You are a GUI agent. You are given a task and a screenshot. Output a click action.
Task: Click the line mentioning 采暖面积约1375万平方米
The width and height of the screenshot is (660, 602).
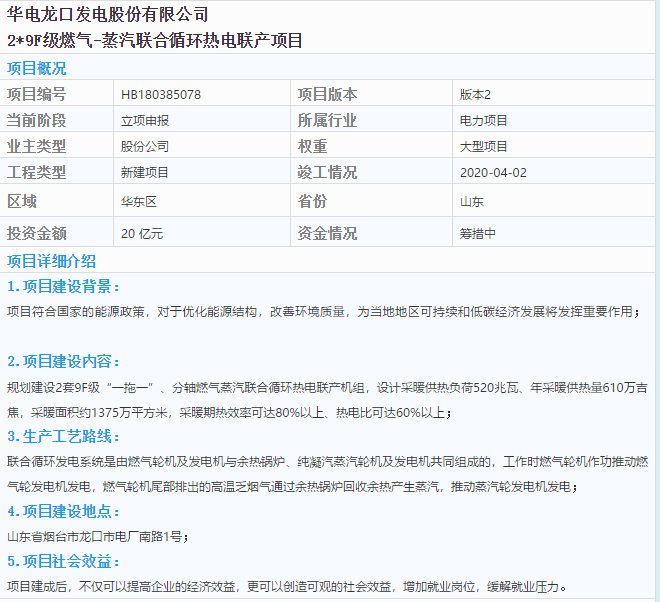229,412
